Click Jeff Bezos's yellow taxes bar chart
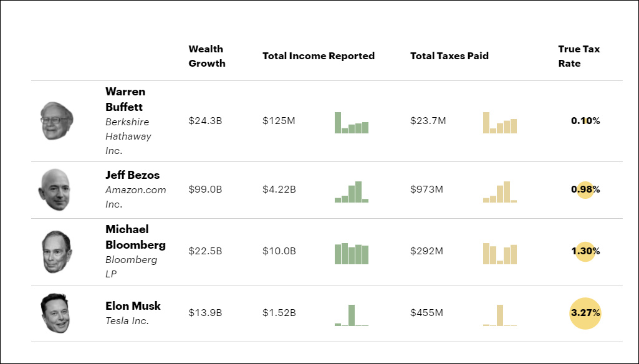639x364 pixels. click(500, 193)
